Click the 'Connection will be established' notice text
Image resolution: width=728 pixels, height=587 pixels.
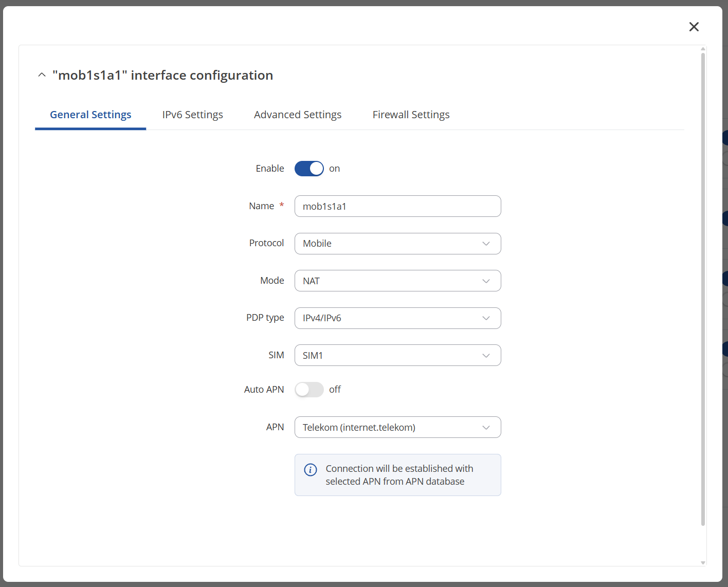click(399, 475)
